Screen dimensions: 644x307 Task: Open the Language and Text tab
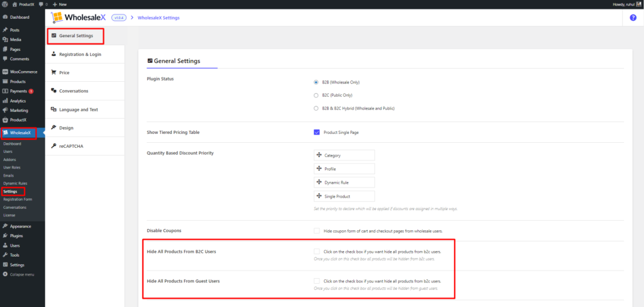point(85,109)
